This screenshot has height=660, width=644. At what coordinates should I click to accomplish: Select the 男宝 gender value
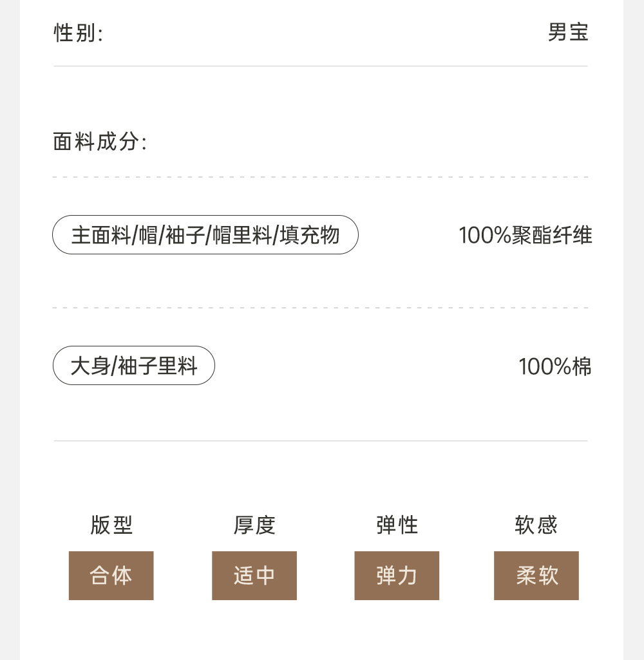[x=568, y=32]
